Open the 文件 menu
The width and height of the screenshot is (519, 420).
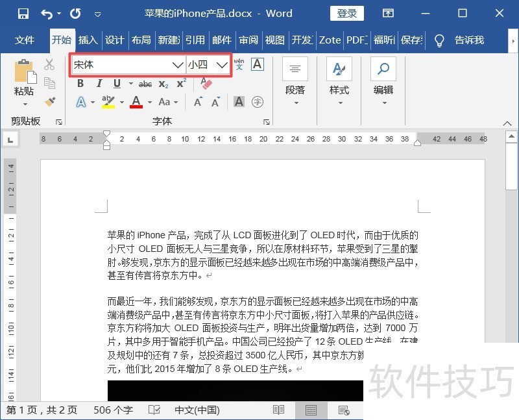[x=25, y=40]
